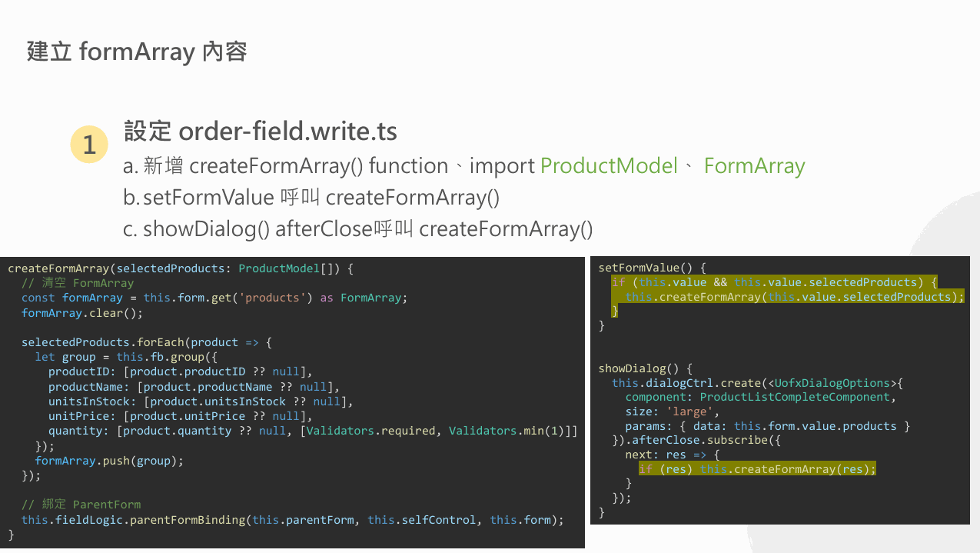The image size is (980, 553).
Task: Click the green FormArray text in step a
Action: [754, 166]
